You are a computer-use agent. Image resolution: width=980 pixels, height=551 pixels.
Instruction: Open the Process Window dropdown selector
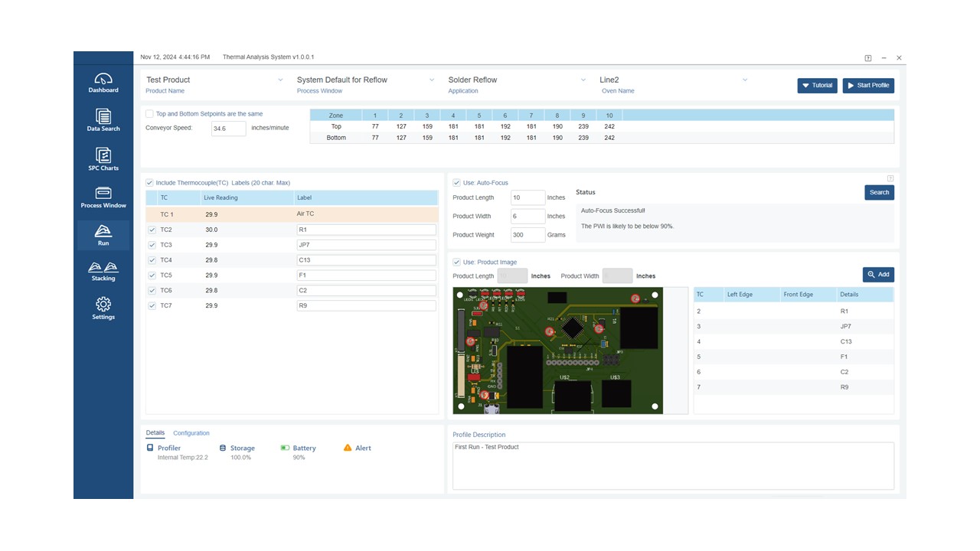pos(432,80)
